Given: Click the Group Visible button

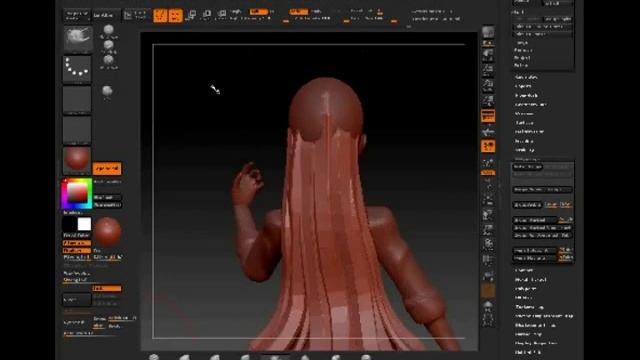Looking at the screenshot, I should coord(527,204).
